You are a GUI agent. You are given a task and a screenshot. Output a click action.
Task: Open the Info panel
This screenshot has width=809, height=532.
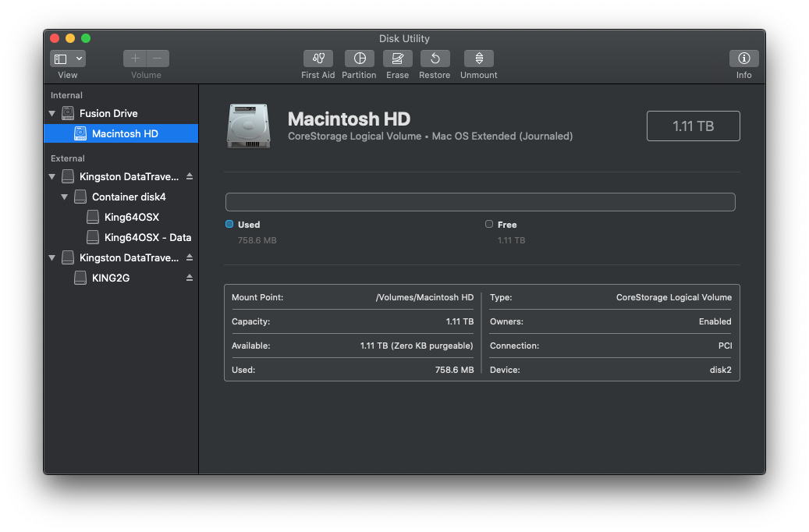(x=743, y=59)
